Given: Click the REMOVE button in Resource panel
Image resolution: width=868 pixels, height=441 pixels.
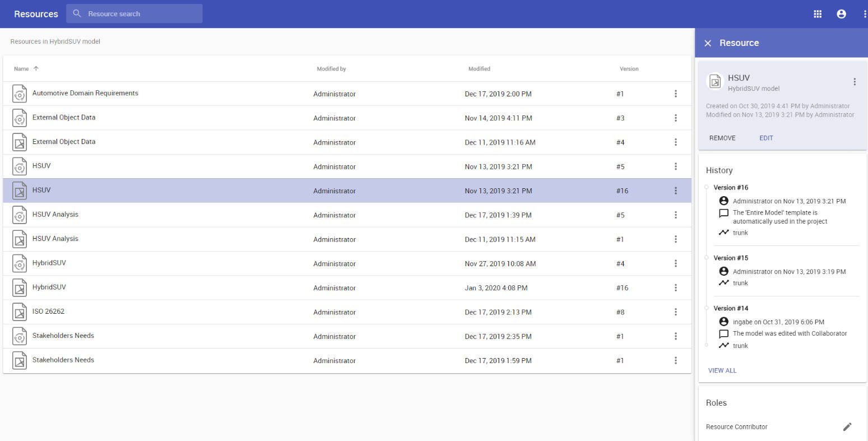Looking at the screenshot, I should pyautogui.click(x=722, y=138).
